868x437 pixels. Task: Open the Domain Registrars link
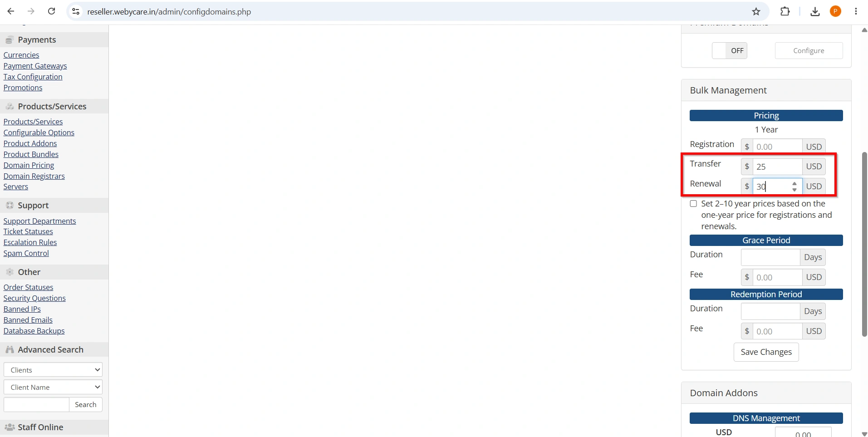point(34,176)
